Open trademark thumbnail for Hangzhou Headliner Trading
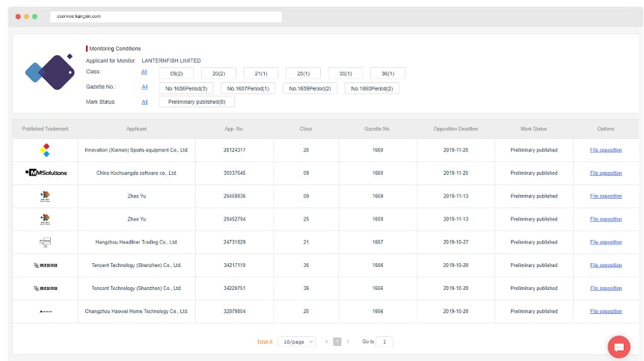644x361 pixels. [45, 242]
